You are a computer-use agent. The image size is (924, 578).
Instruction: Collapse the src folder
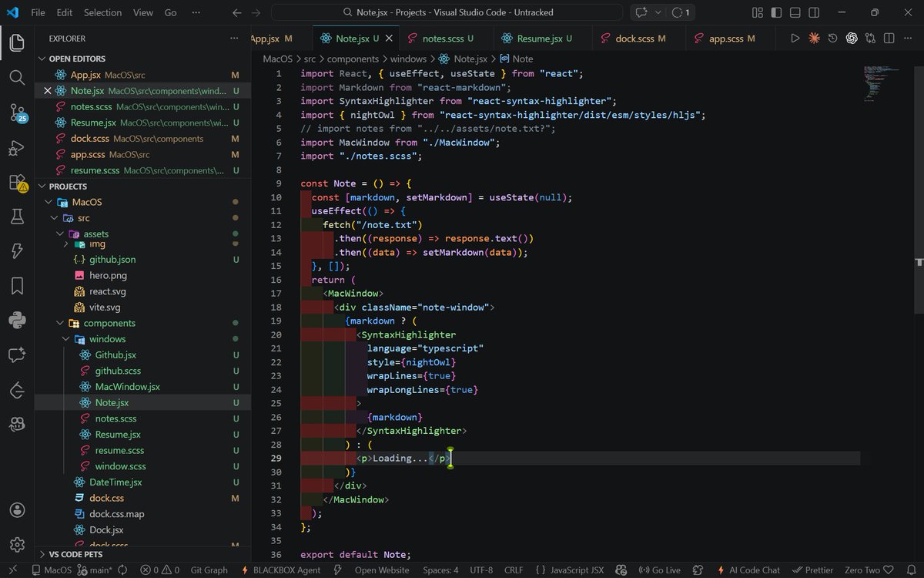click(x=55, y=218)
